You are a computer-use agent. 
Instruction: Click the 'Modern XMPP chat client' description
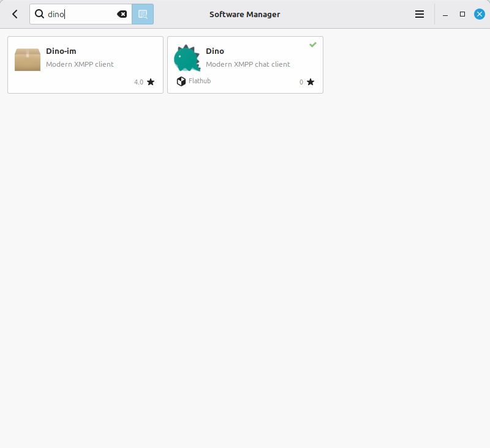point(248,64)
